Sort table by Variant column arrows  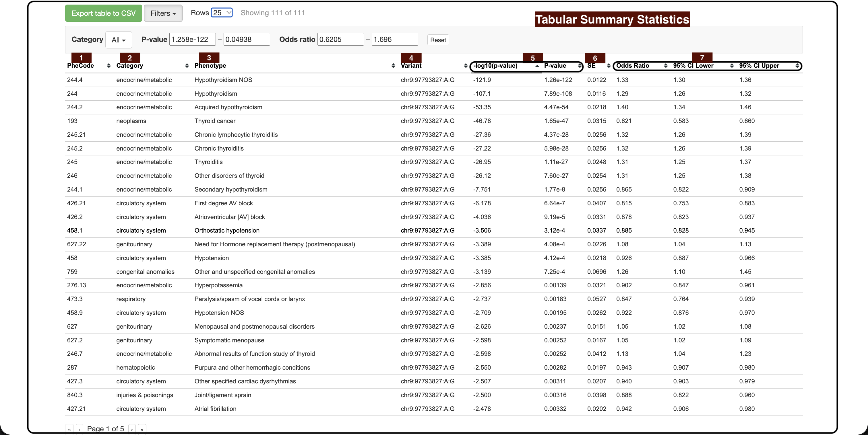coord(465,66)
